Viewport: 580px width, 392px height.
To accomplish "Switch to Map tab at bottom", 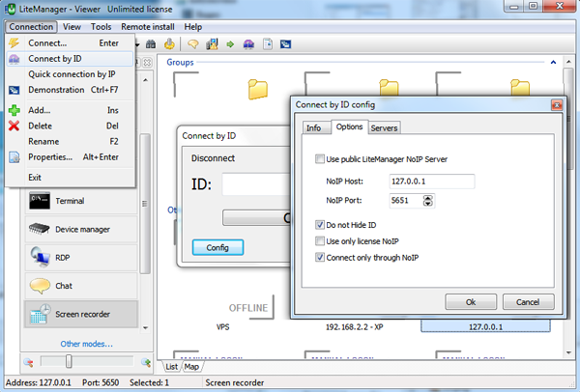I will (191, 367).
